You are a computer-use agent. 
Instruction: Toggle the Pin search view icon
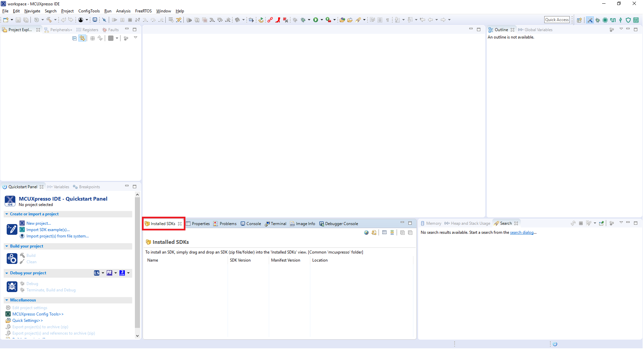[601, 223]
